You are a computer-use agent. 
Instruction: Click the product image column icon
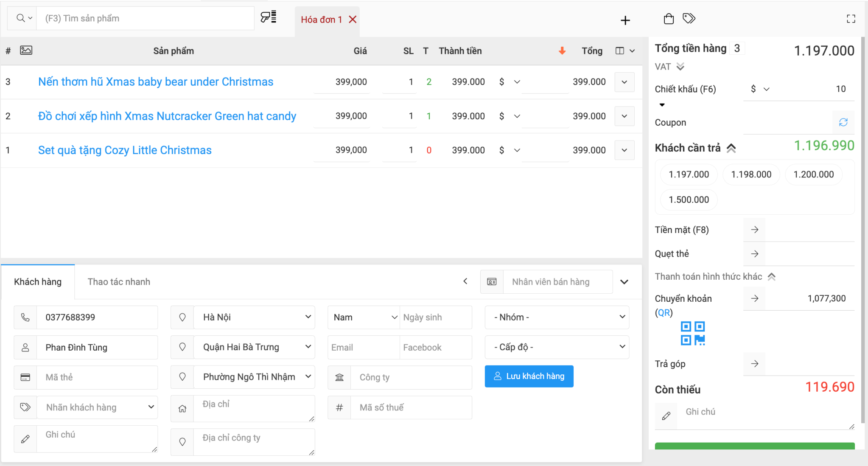tap(26, 50)
